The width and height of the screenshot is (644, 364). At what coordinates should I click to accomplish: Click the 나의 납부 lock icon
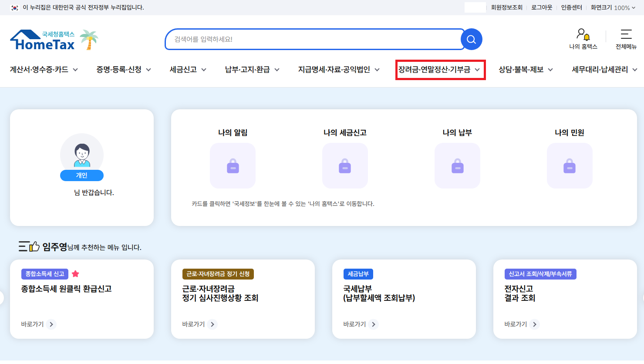point(457,165)
